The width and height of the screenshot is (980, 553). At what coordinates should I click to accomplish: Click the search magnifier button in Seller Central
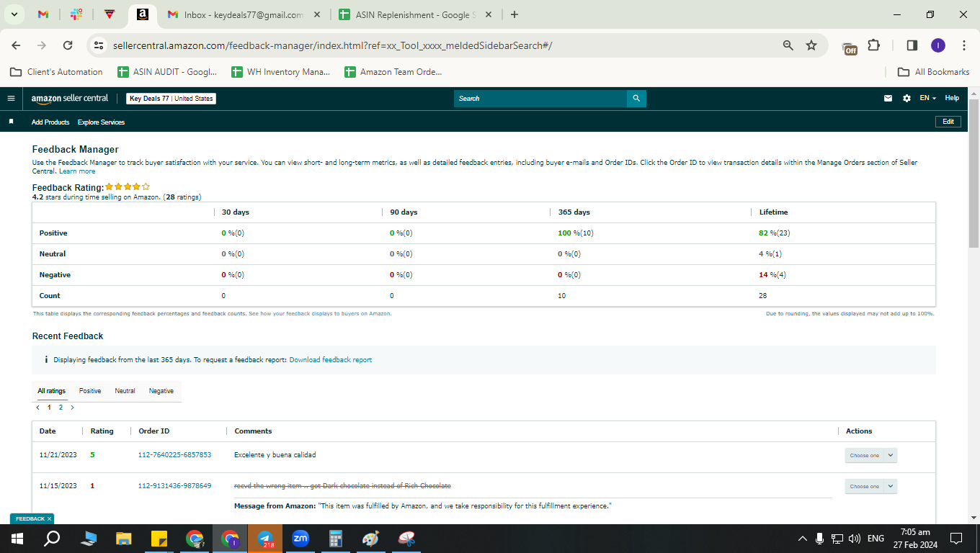pyautogui.click(x=636, y=98)
